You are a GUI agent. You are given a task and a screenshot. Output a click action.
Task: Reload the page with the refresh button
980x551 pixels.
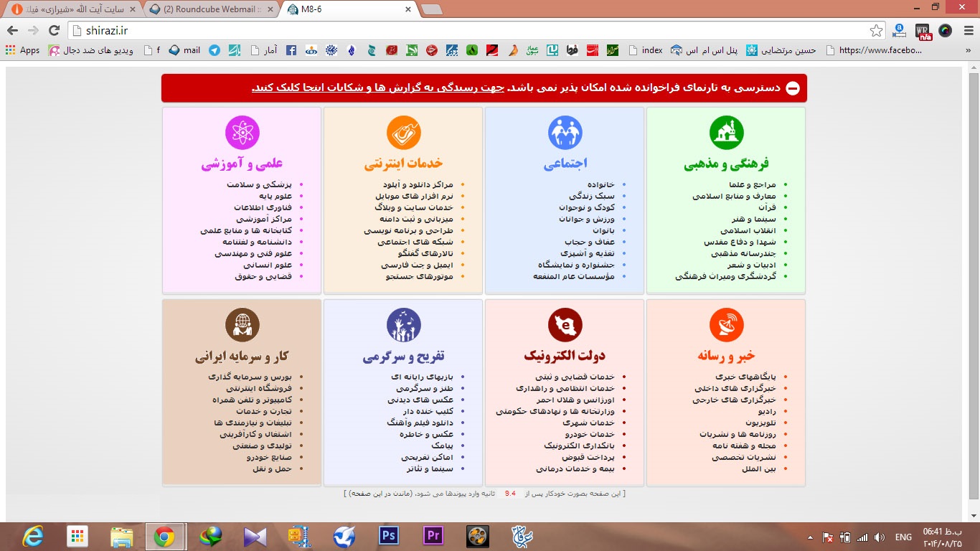coord(54,31)
